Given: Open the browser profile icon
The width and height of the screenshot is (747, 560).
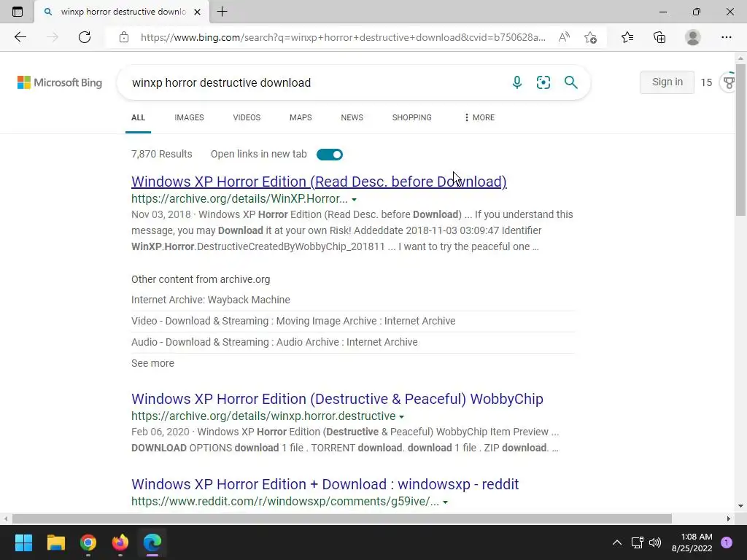Looking at the screenshot, I should 693,37.
